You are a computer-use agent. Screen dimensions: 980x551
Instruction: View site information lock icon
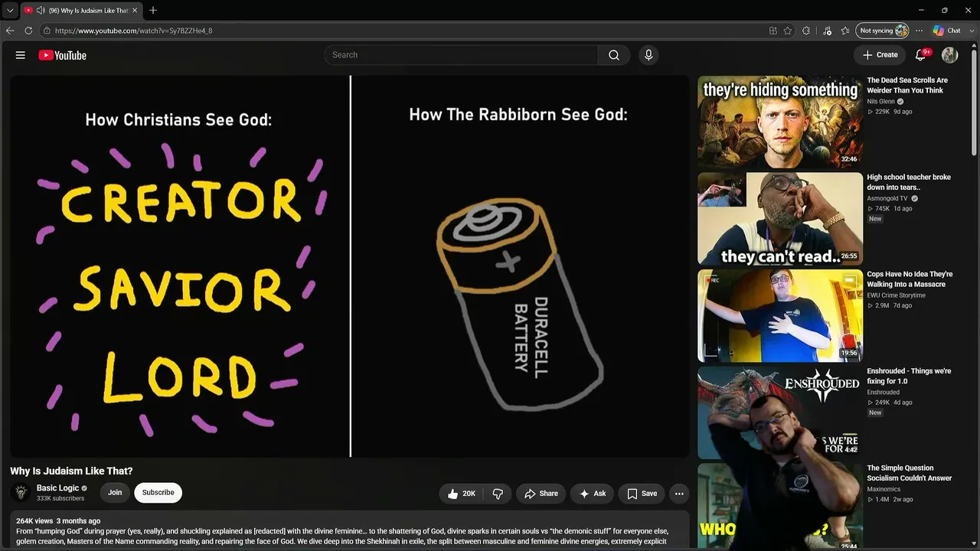click(47, 31)
